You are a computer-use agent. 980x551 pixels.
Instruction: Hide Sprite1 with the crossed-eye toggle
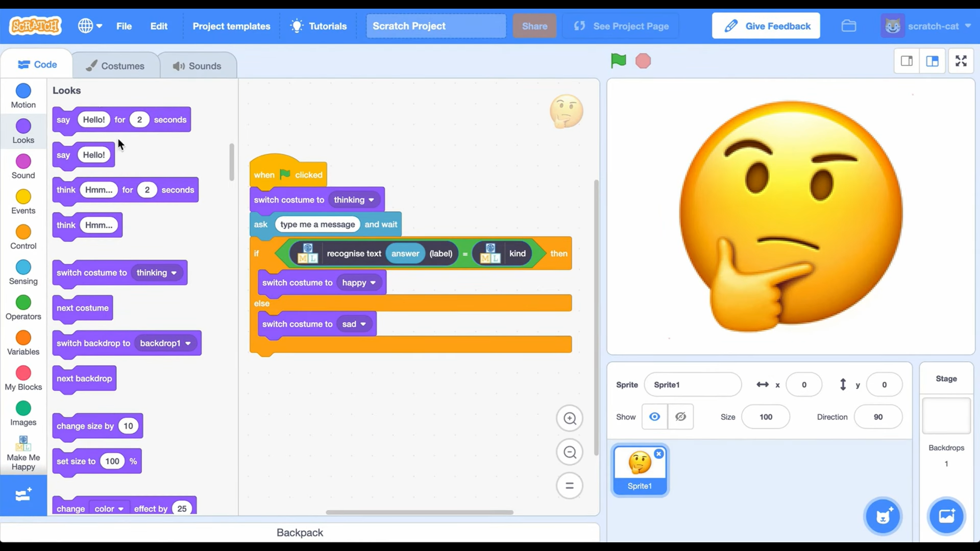680,416
